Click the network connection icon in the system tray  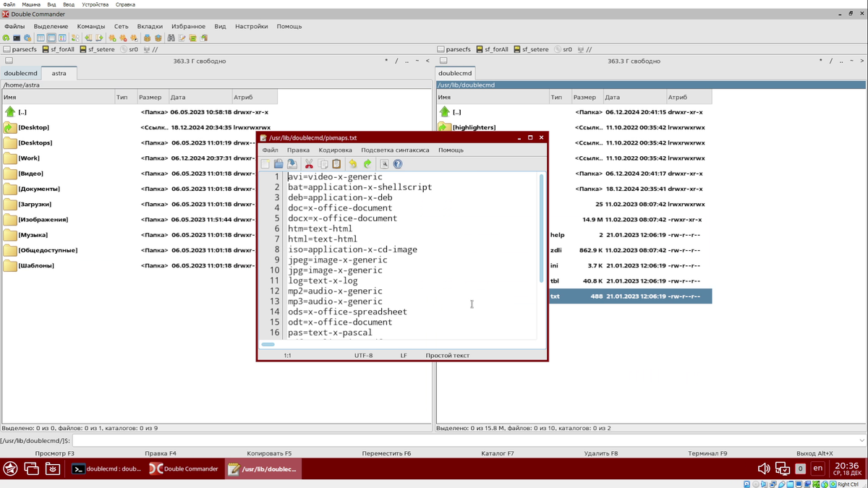(x=783, y=468)
